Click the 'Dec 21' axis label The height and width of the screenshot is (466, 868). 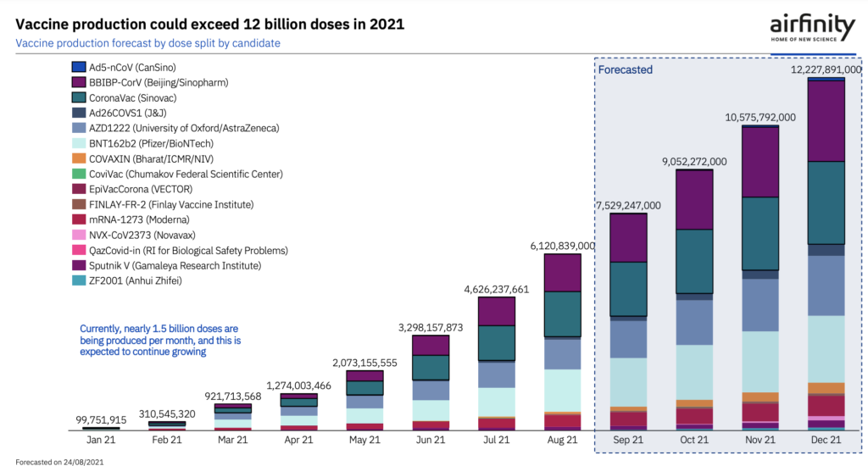coord(826,440)
